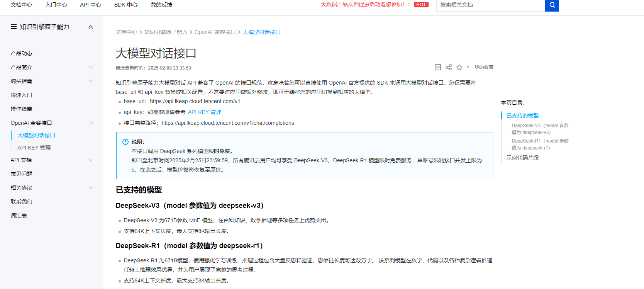Open the API 中心 top menu
The width and height of the screenshot is (644, 289).
(90, 5)
